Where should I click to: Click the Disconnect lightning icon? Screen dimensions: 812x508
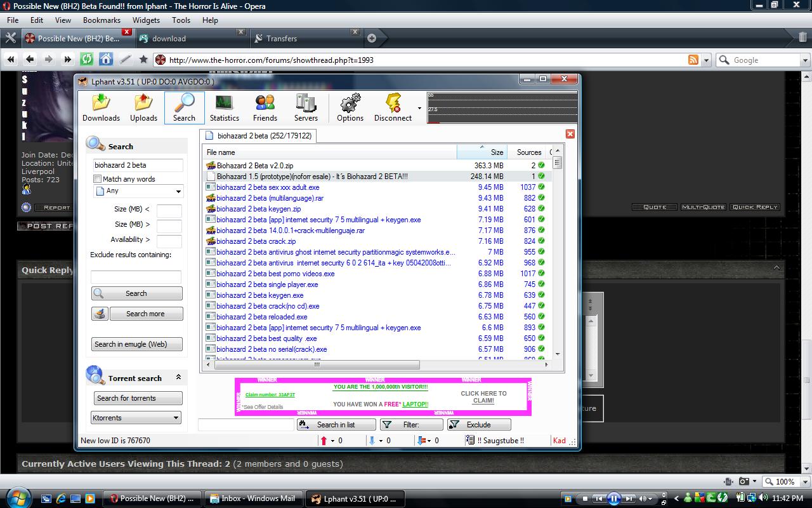[393, 107]
